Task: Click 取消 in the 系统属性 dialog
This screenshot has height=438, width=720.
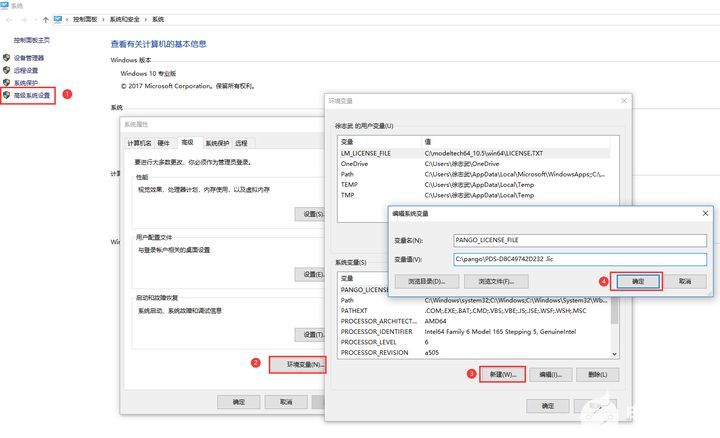Action: [286, 402]
